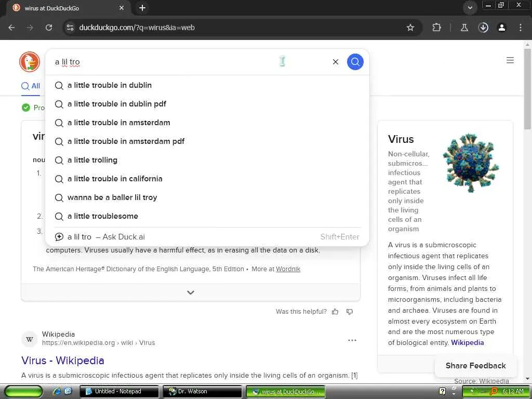Screen dimensions: 532x399
Task: Open the Wordnik link
Action: [x=288, y=269]
